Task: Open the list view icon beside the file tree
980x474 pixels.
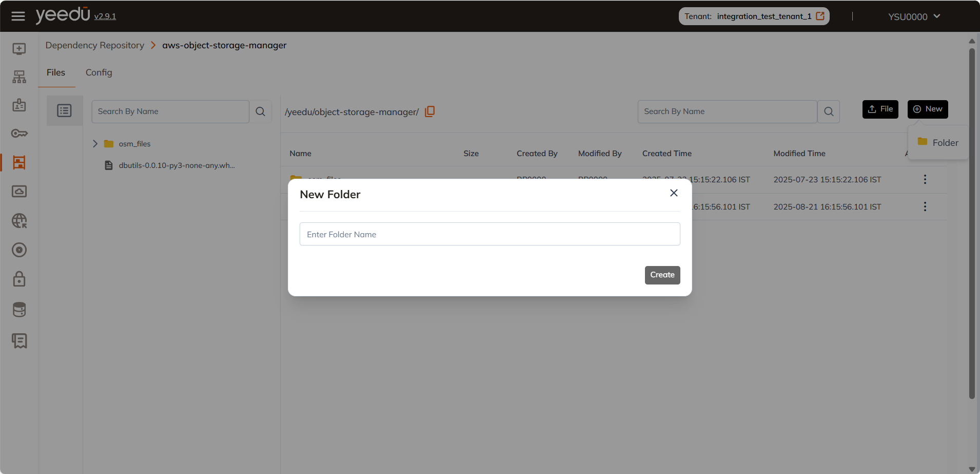Action: [x=64, y=110]
